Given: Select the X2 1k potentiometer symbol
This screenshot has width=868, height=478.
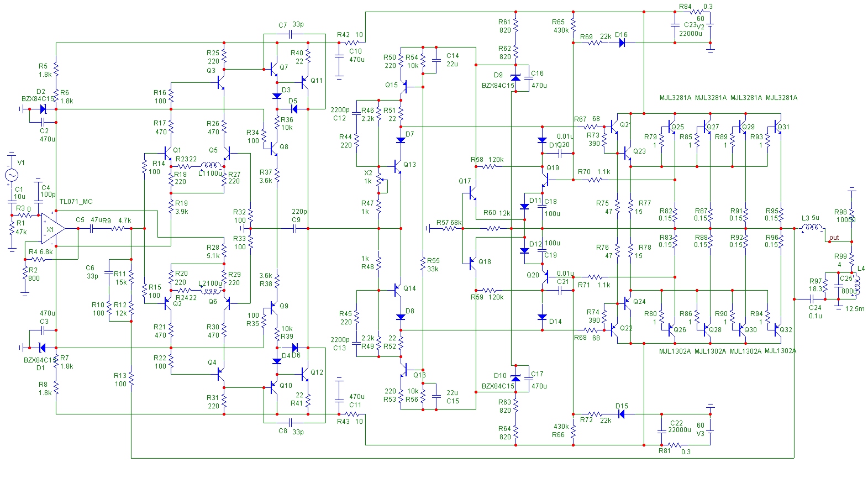Looking at the screenshot, I should (x=381, y=180).
